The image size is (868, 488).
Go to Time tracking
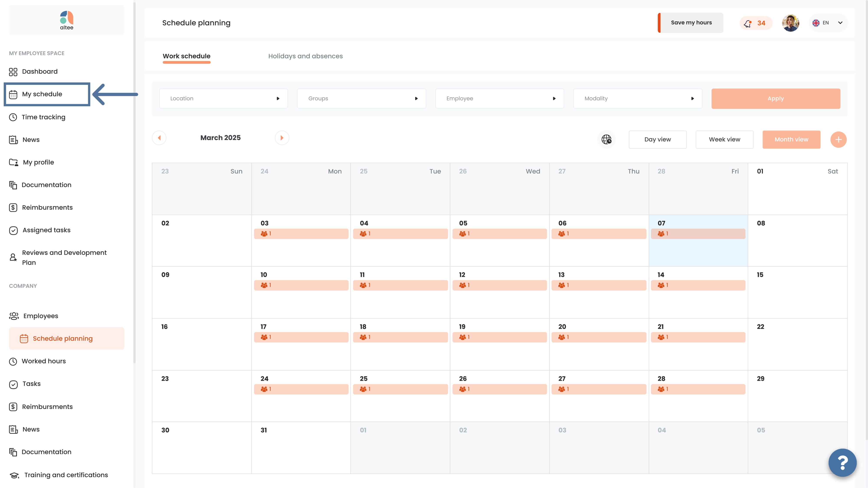pyautogui.click(x=37, y=117)
